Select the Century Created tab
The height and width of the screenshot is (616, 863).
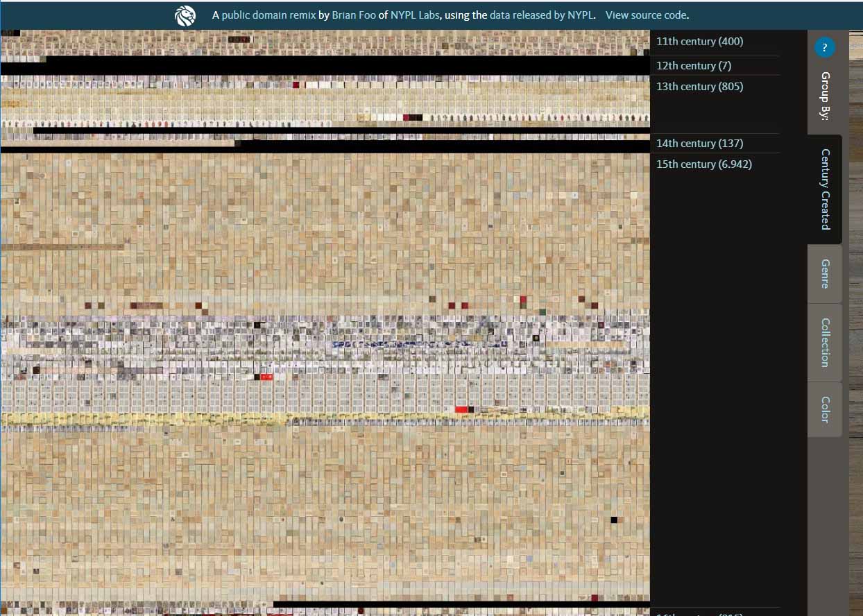pos(825,189)
